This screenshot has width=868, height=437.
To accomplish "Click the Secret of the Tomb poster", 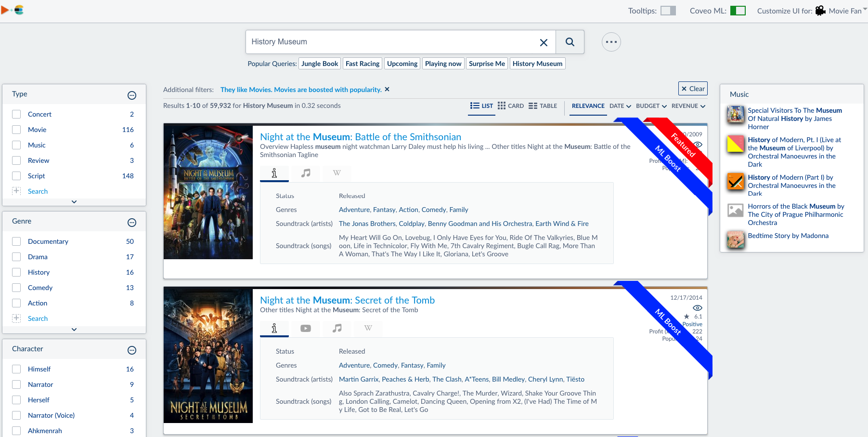I will click(208, 356).
